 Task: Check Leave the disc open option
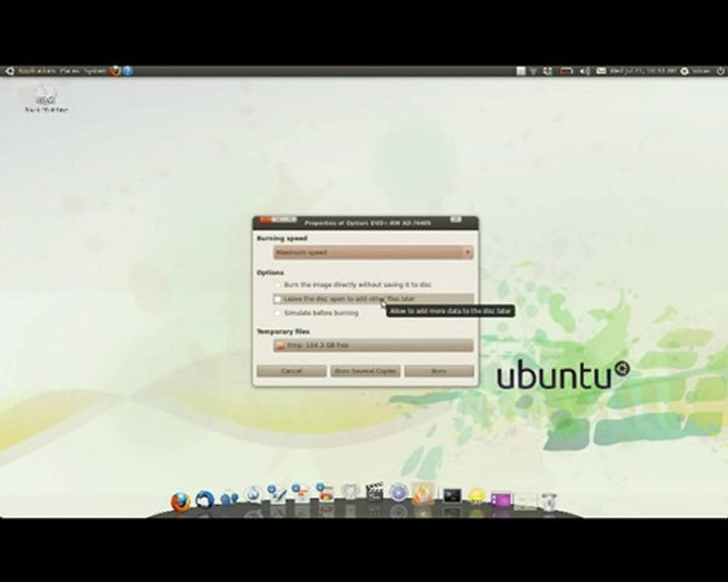(277, 299)
